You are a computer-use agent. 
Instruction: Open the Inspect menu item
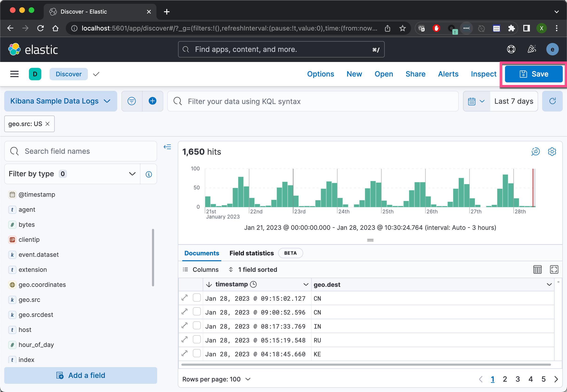coord(483,74)
